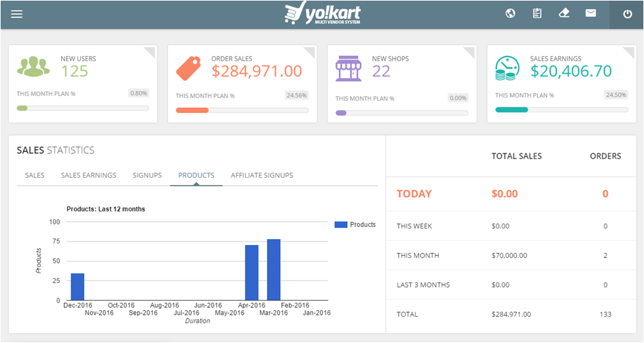Click the Order Sales card corner fold
This screenshot has height=343, width=644.
(x=310, y=52)
